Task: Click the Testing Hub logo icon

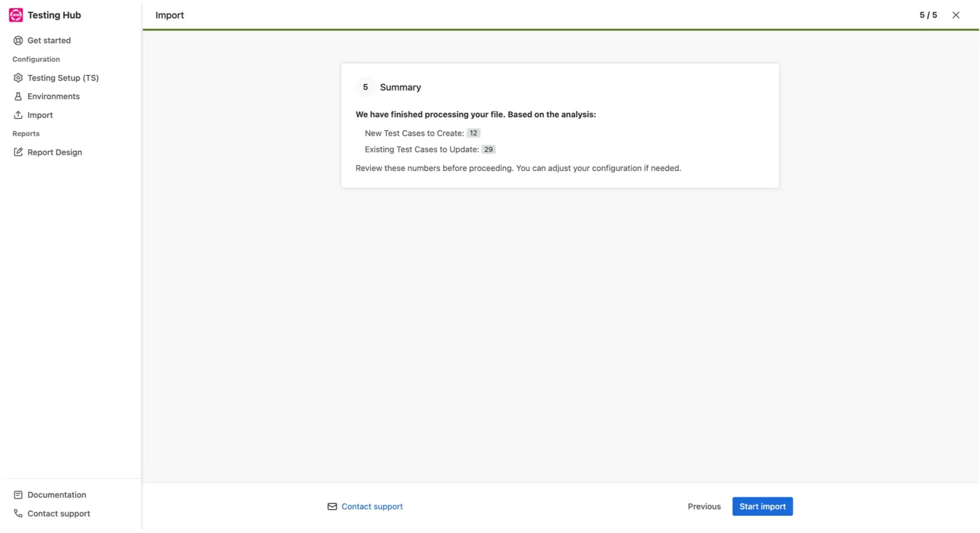Action: (16, 14)
